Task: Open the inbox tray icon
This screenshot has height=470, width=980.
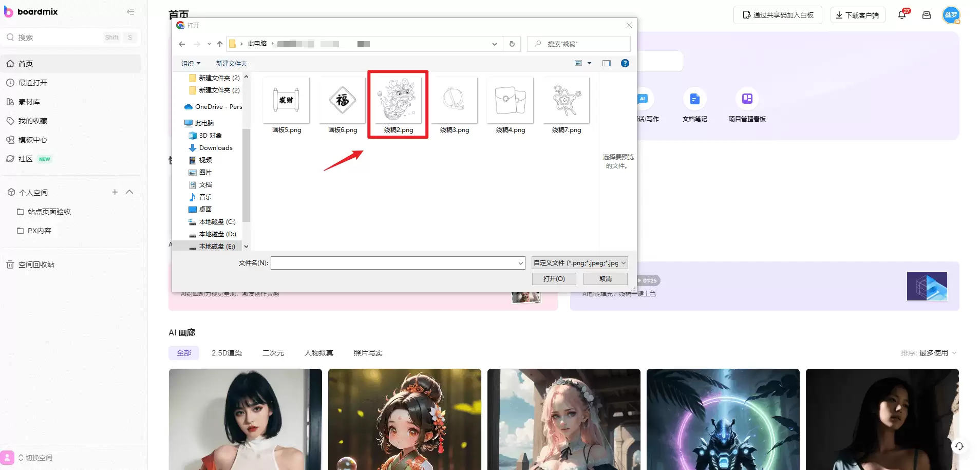Action: pyautogui.click(x=927, y=15)
